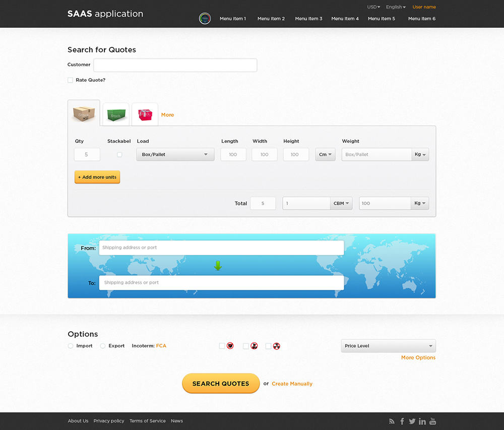Viewport: 504px width, 430px height.
Task: Click the More cargo types link
Action: coord(167,115)
